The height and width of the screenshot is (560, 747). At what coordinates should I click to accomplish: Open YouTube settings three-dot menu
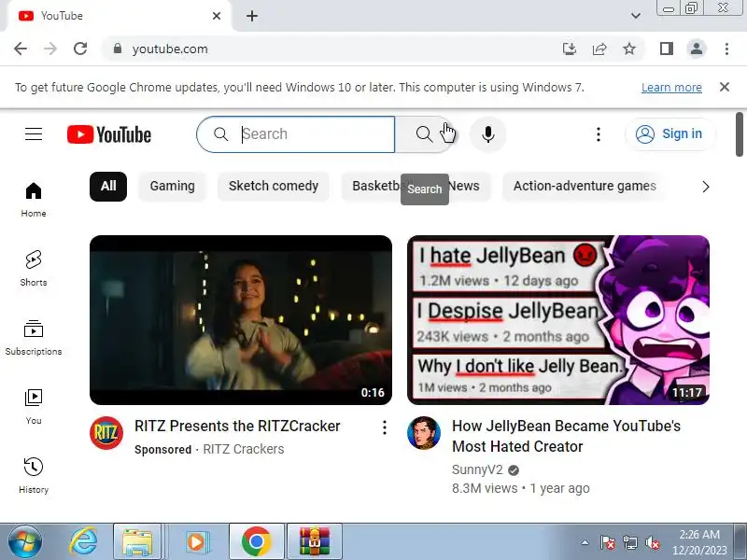[599, 134]
